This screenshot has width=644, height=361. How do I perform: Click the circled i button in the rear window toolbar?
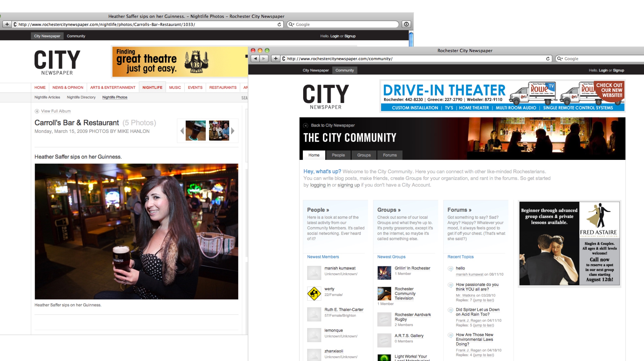click(406, 24)
